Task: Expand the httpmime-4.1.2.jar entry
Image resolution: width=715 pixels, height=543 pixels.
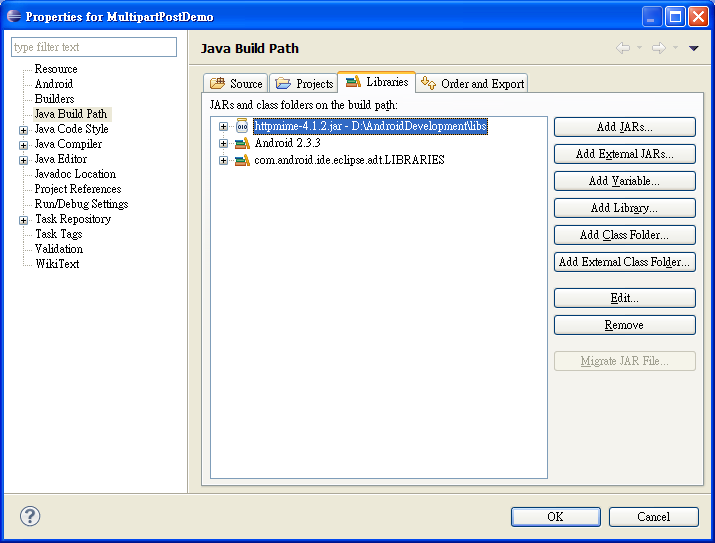Action: tap(223, 126)
